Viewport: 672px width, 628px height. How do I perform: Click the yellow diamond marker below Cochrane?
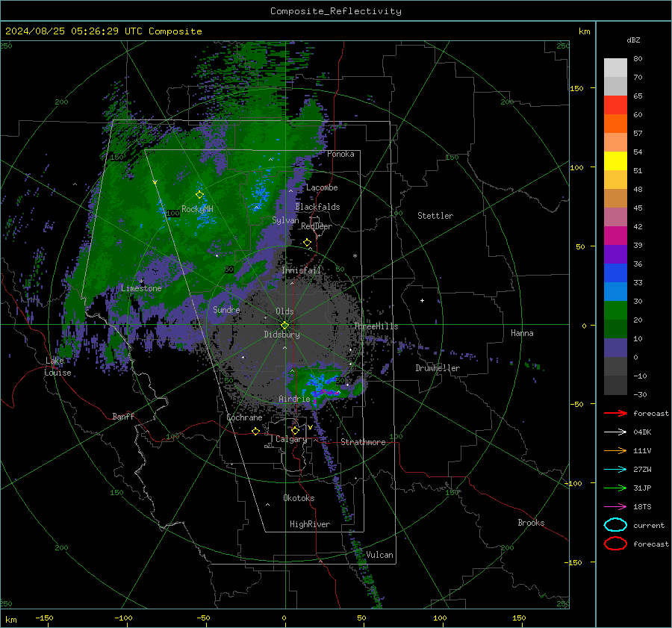coord(255,432)
